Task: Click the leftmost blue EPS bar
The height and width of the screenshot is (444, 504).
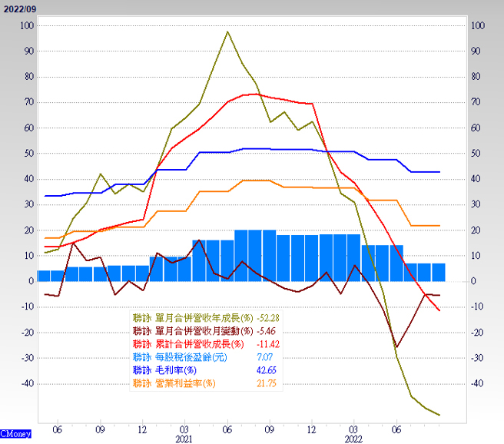Action: 44,276
